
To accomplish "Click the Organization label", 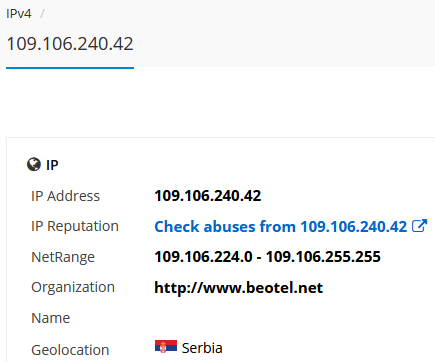I will 73,288.
